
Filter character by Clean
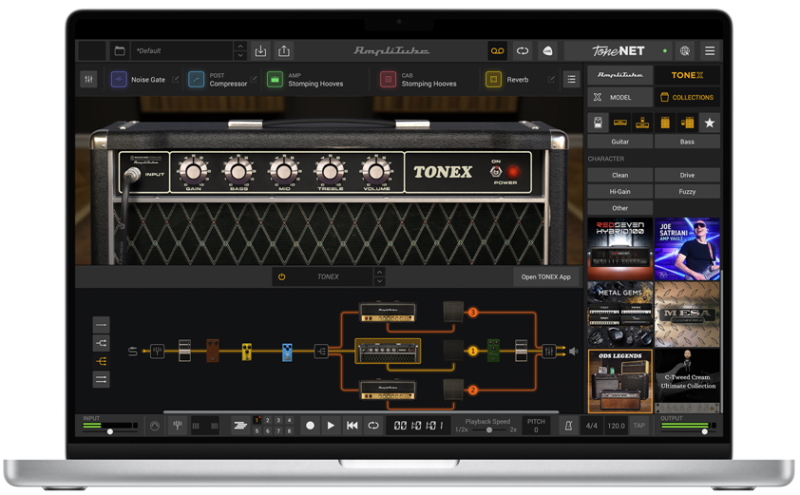(x=620, y=175)
